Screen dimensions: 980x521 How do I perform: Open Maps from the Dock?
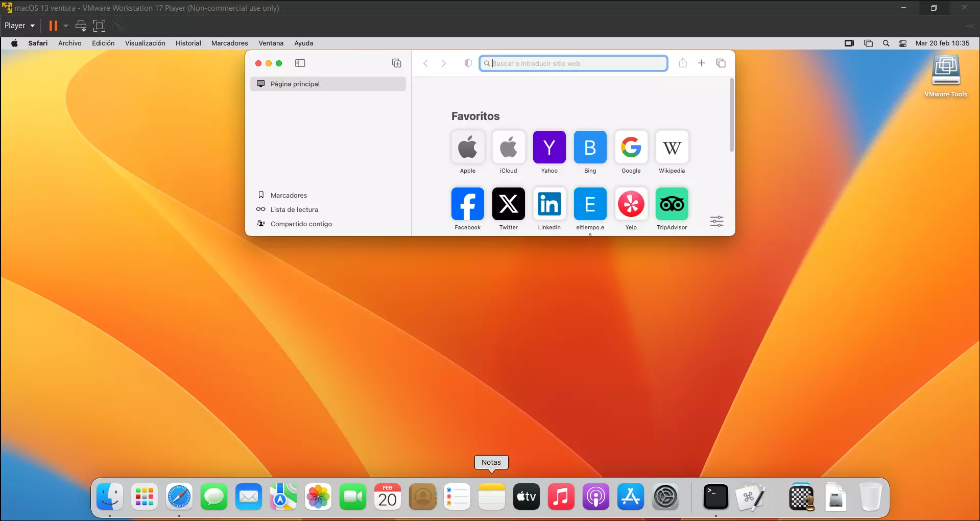coord(283,496)
